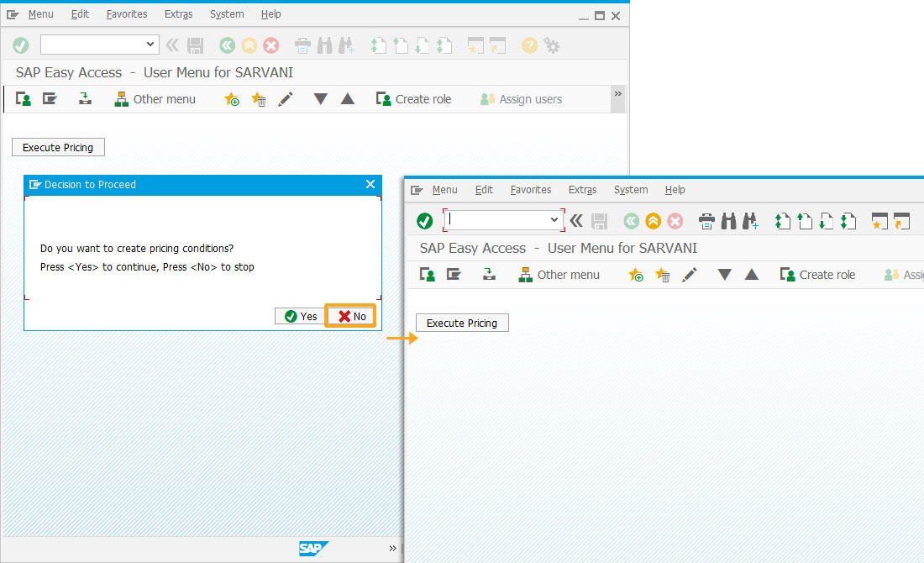Click the green Enter checkmark in right window
This screenshot has height=563, width=924.
pyautogui.click(x=425, y=221)
